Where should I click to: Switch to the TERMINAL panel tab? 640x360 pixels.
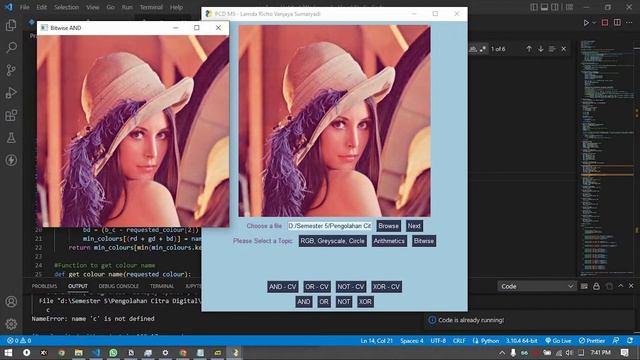[x=162, y=286]
